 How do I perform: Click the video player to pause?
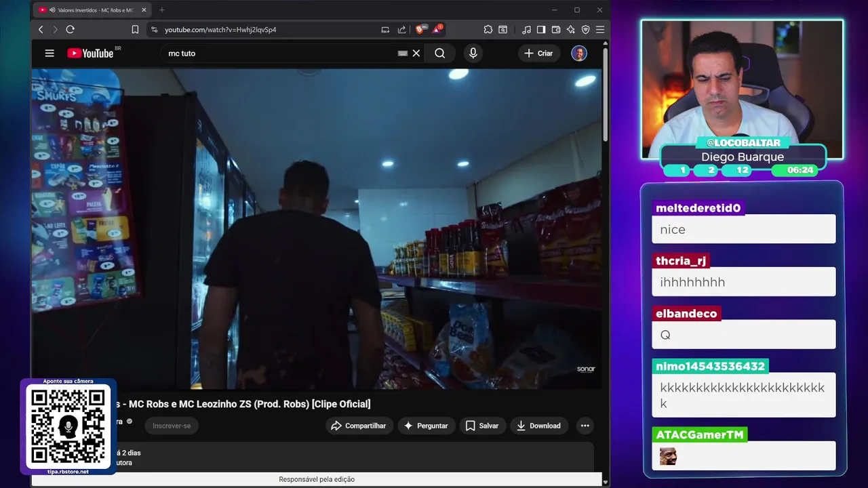tap(317, 228)
